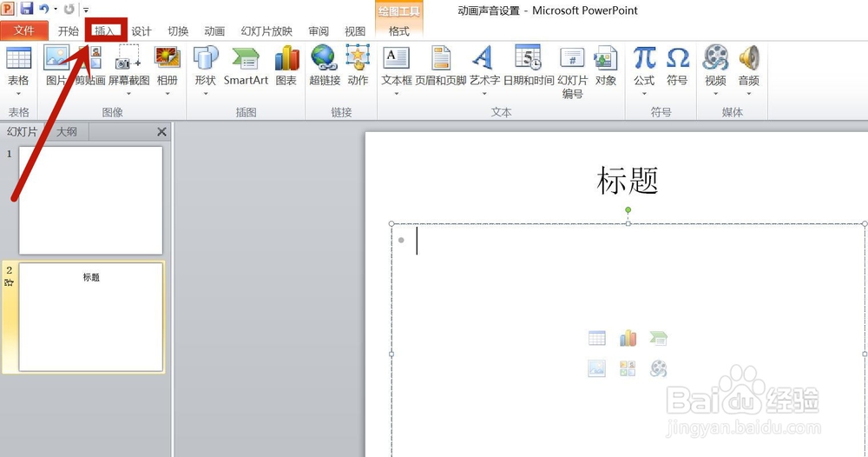Expand the 屏幕截图 dropdown arrow
Screen dimensions: 868x457
[128, 94]
